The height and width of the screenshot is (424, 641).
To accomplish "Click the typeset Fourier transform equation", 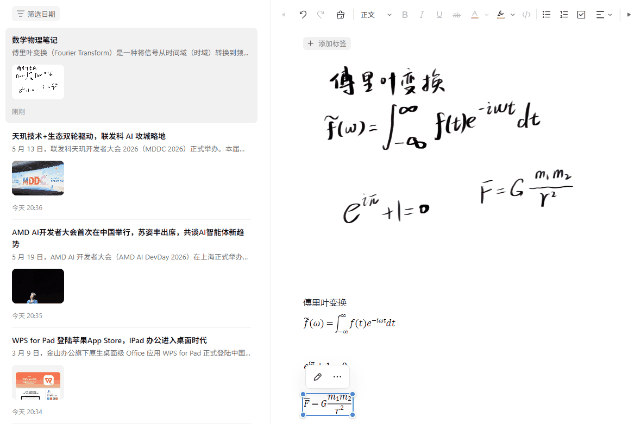I will pyautogui.click(x=349, y=323).
